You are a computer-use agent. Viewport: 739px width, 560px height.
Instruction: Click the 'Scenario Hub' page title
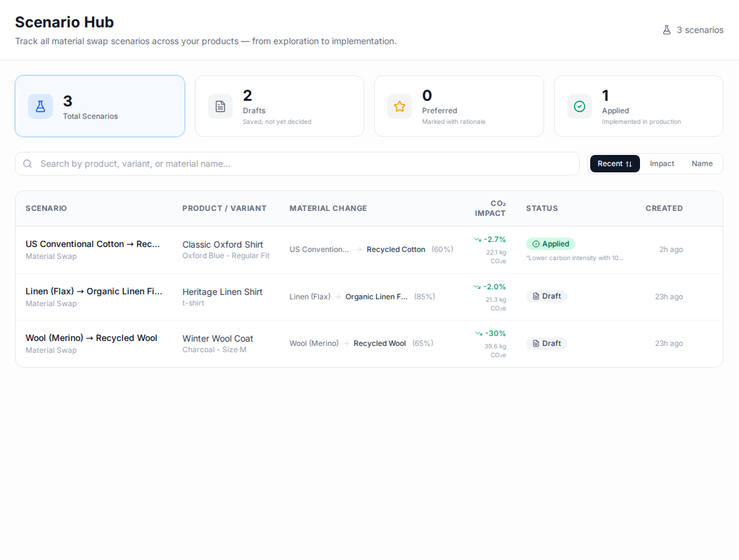(x=65, y=22)
